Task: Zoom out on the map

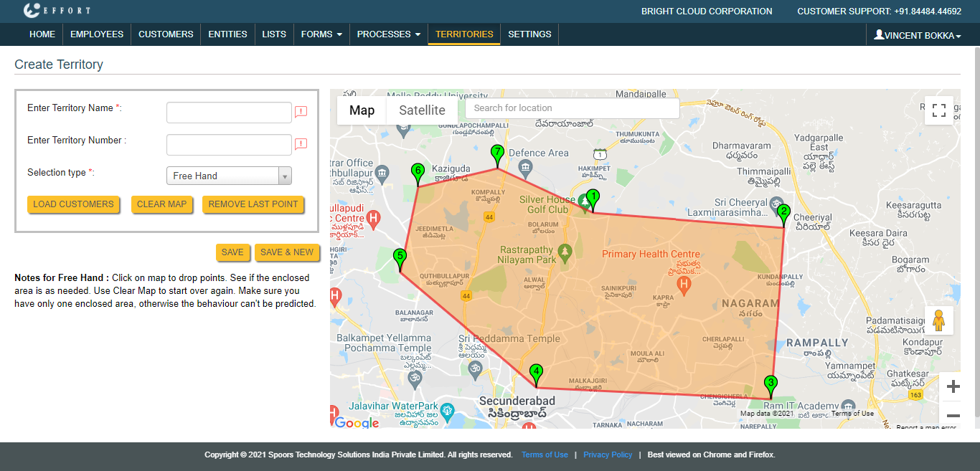Action: click(x=953, y=415)
